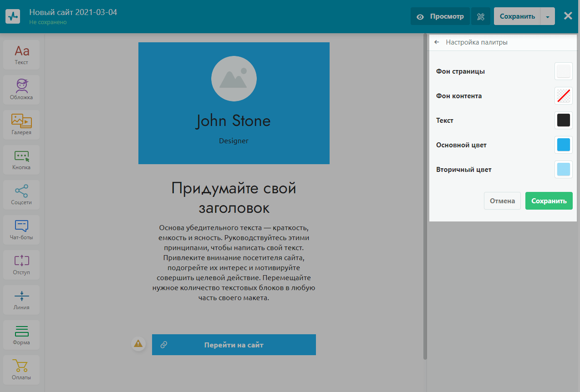Screen dimensions: 580x392
Task: Insert a Кнопка button block
Action: [21, 160]
